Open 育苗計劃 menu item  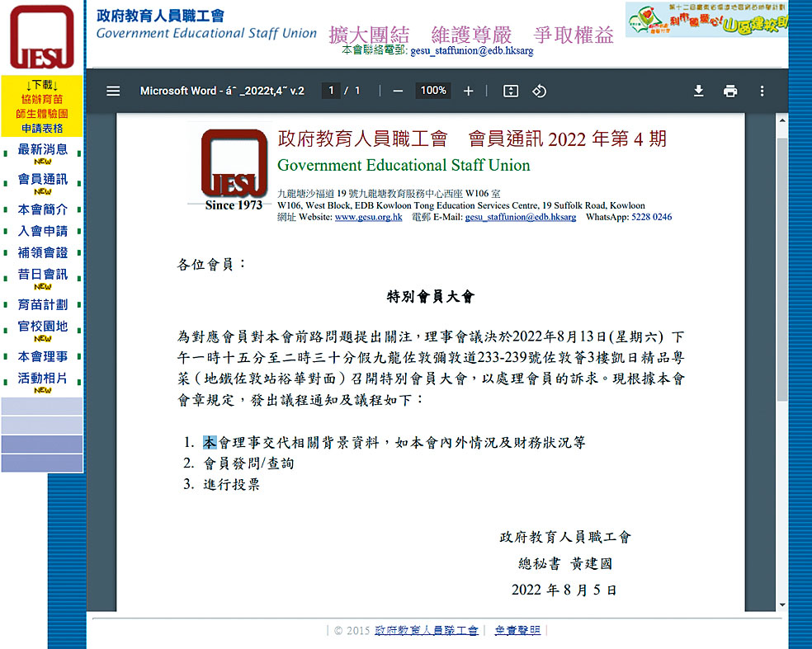pyautogui.click(x=42, y=305)
